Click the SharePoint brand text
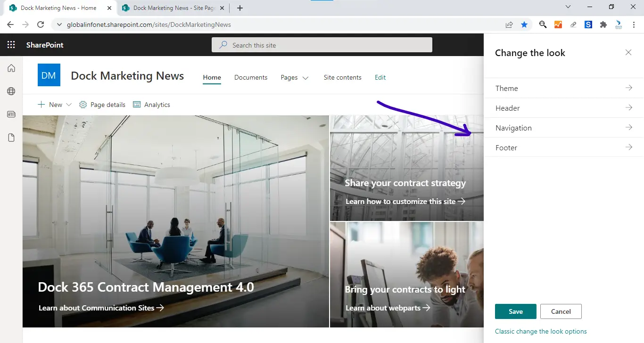This screenshot has height=343, width=644. tap(45, 45)
